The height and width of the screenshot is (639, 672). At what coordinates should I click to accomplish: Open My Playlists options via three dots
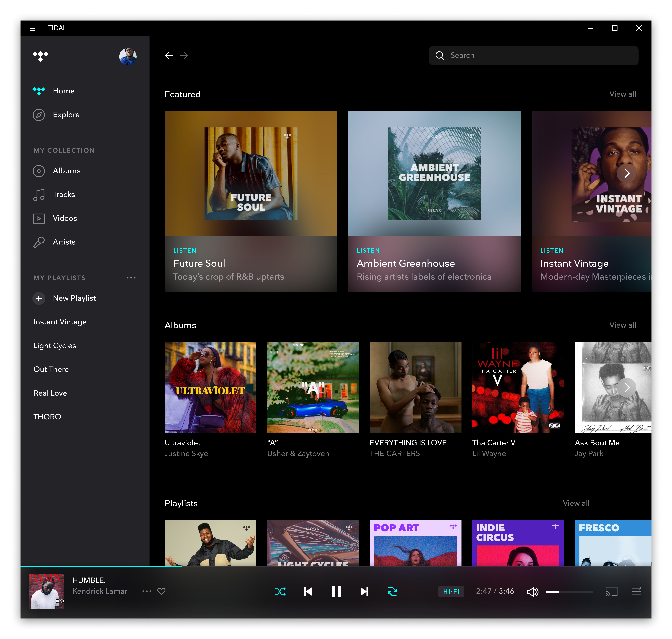(x=131, y=278)
